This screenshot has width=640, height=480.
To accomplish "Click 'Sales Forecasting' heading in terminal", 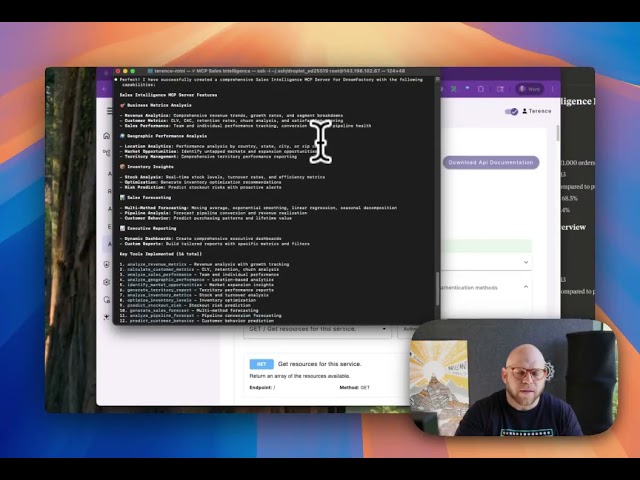I will (x=149, y=198).
